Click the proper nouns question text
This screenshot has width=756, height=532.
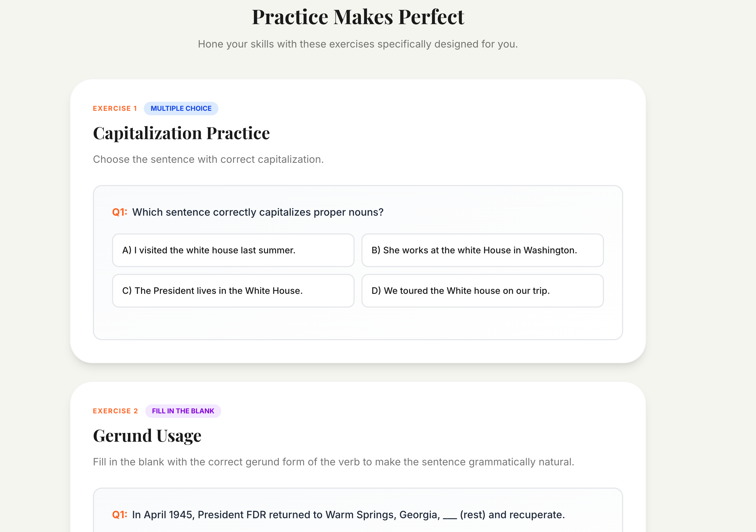258,212
